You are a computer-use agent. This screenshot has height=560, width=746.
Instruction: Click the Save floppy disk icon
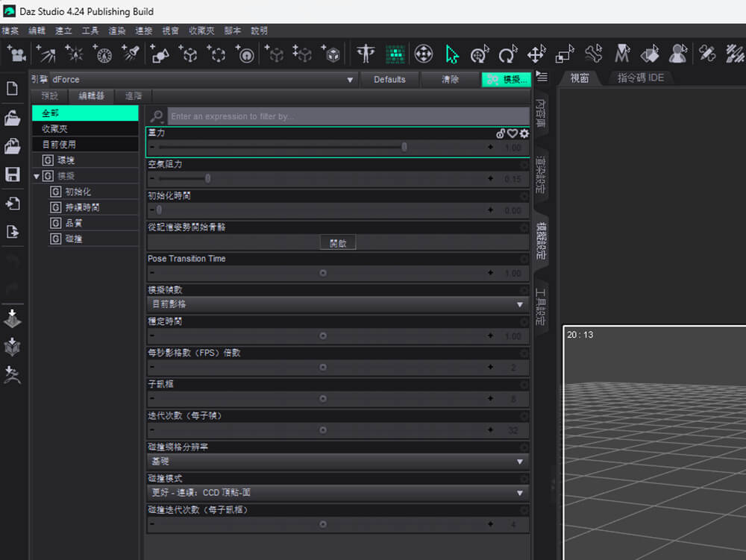[13, 174]
